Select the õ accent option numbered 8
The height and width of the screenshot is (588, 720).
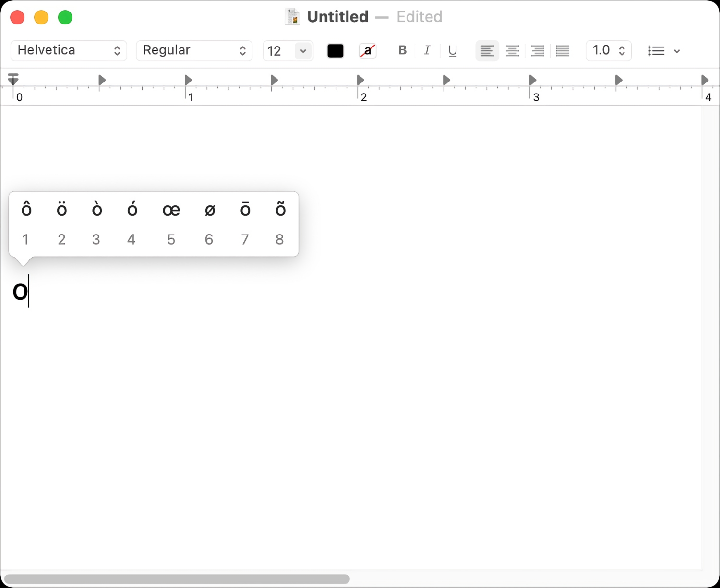(280, 209)
